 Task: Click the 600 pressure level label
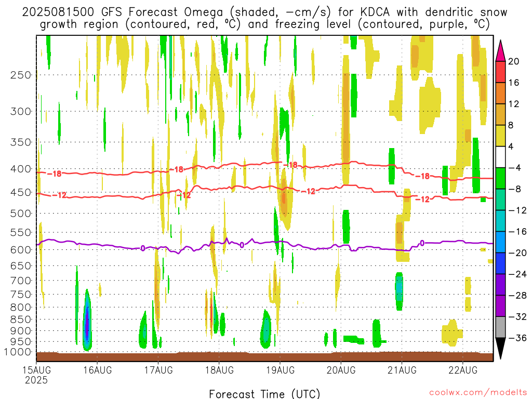(x=21, y=250)
